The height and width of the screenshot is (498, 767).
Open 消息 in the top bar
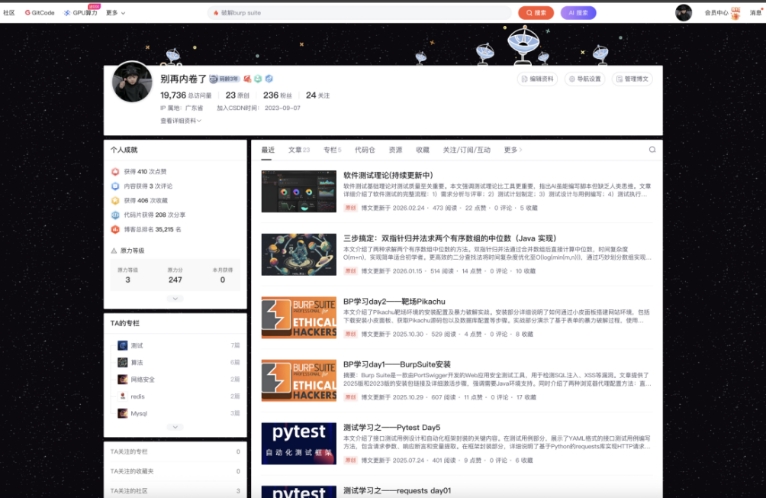click(x=756, y=13)
